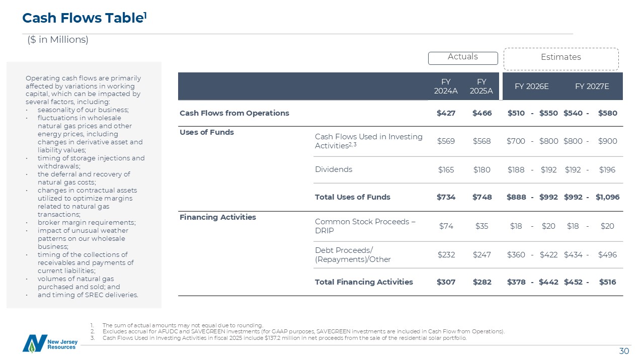Screen dimensions: 644x362
Task: Click footnote 3 about the solar portfolio sale
Action: pos(284,338)
